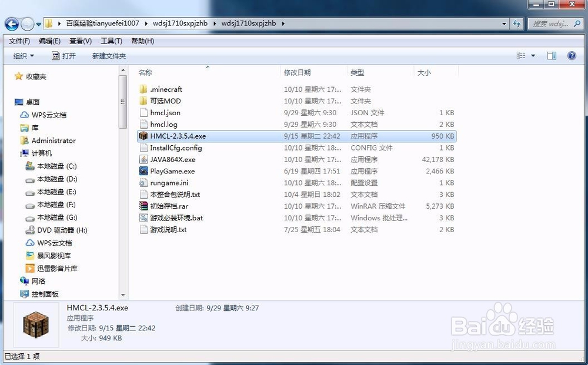Screen dimensions: 588x365
Task: Select the PlayGame.exe application icon
Action: click(x=143, y=171)
